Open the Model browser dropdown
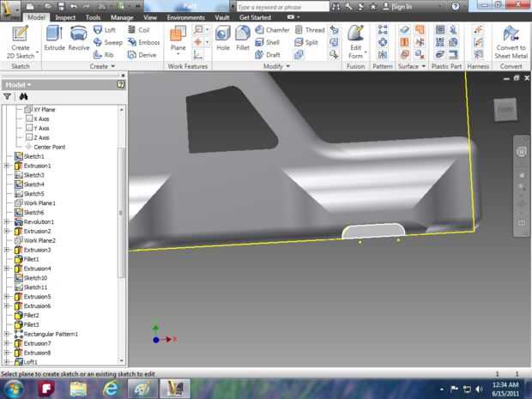532x399 pixels. tap(18, 84)
